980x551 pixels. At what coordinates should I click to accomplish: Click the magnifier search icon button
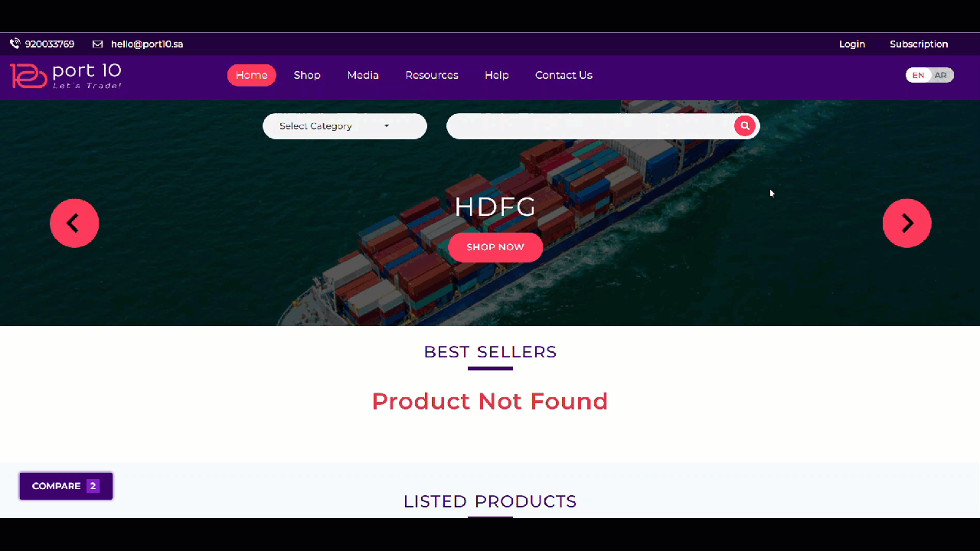[744, 126]
